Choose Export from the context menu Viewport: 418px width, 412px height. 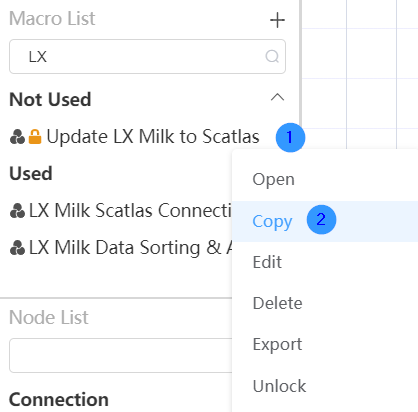pos(277,344)
